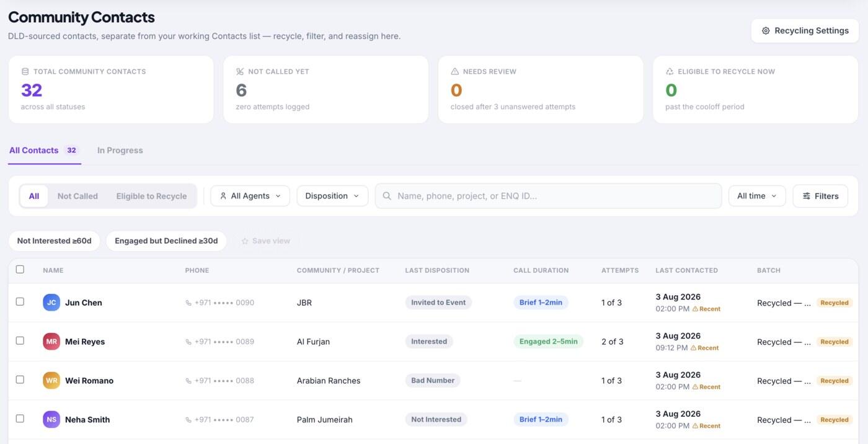Click the Bad Number disposition badge
The height and width of the screenshot is (444, 868).
point(433,381)
